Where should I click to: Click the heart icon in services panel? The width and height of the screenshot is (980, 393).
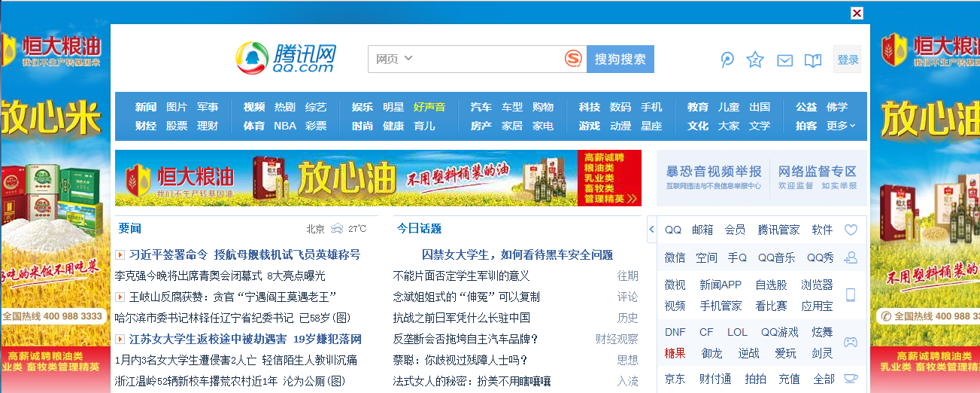coord(851,230)
